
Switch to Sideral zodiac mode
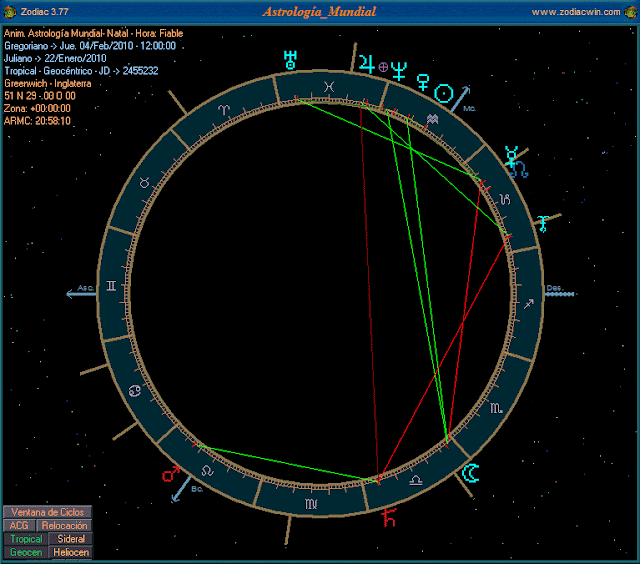point(71,539)
